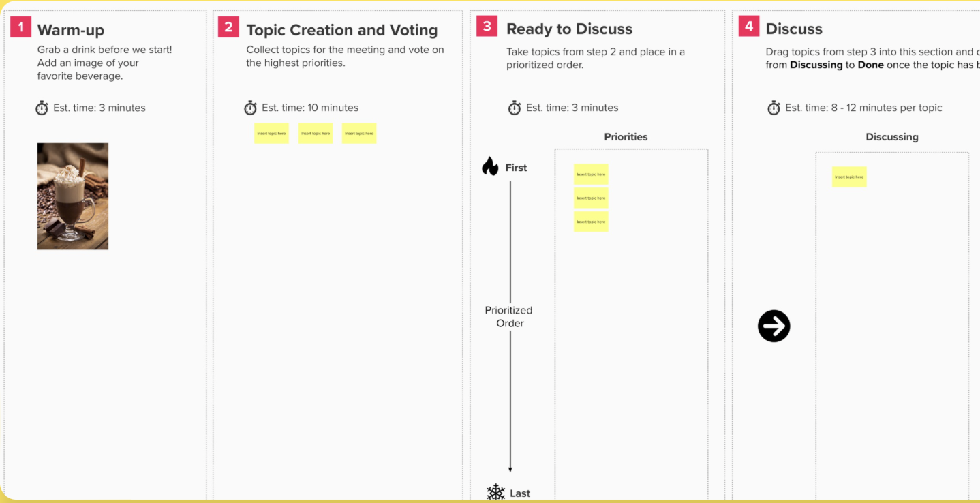This screenshot has width=980, height=503.
Task: Click the Ready to Discuss heading
Action: click(569, 29)
